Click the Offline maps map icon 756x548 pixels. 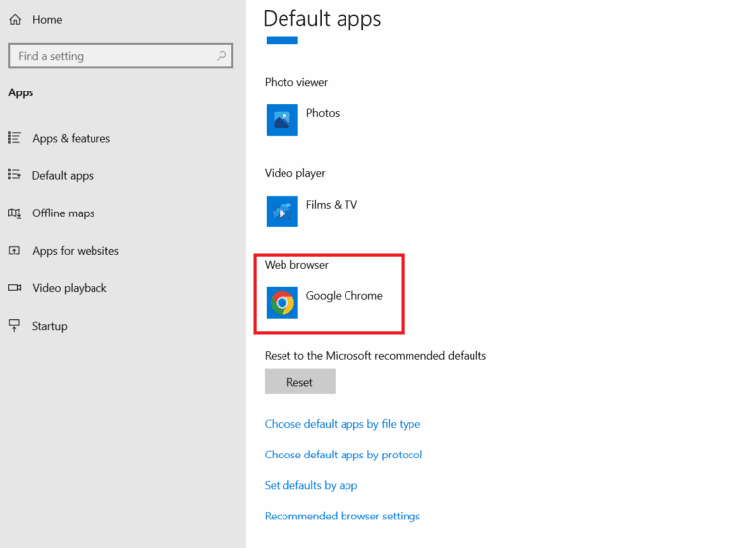[x=15, y=213]
